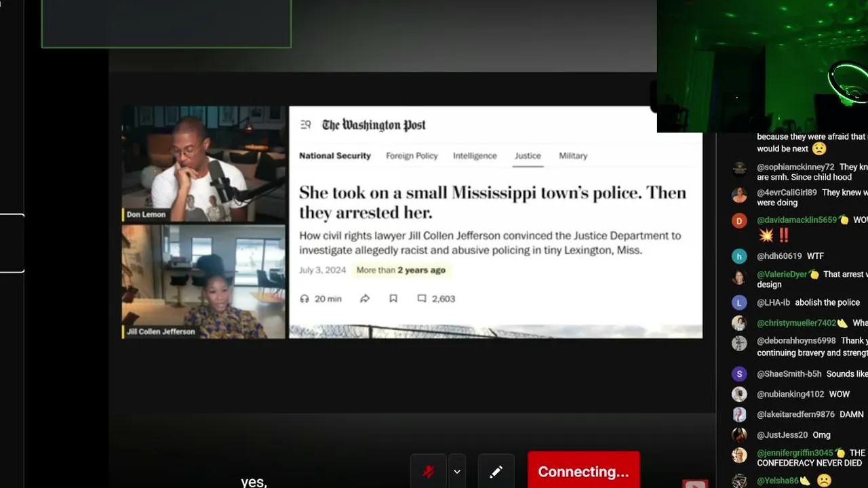
Task: Click the teal h avatar for @hdh60619
Action: [739, 256]
